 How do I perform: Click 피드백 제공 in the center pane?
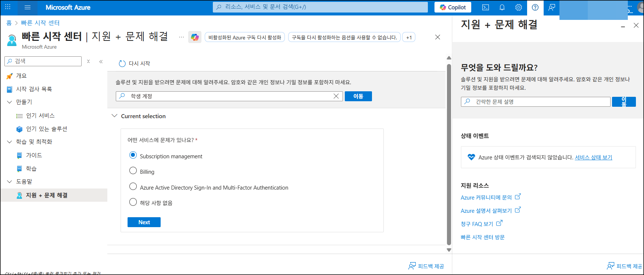click(426, 266)
